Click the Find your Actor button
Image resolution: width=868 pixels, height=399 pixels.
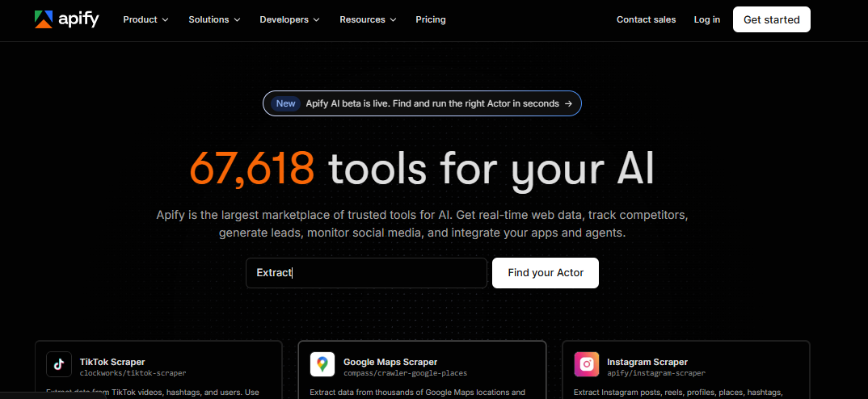546,273
